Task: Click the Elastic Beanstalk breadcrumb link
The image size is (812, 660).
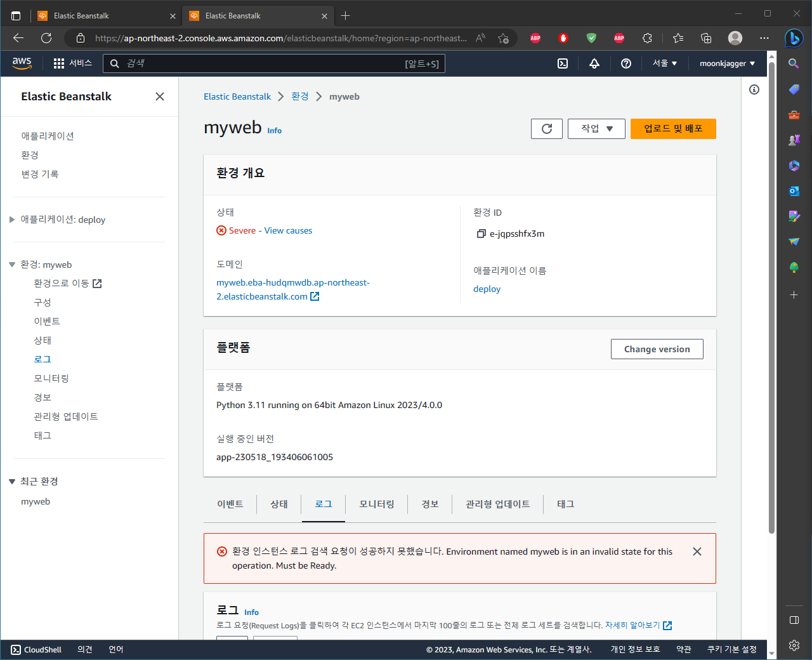Action: point(237,96)
